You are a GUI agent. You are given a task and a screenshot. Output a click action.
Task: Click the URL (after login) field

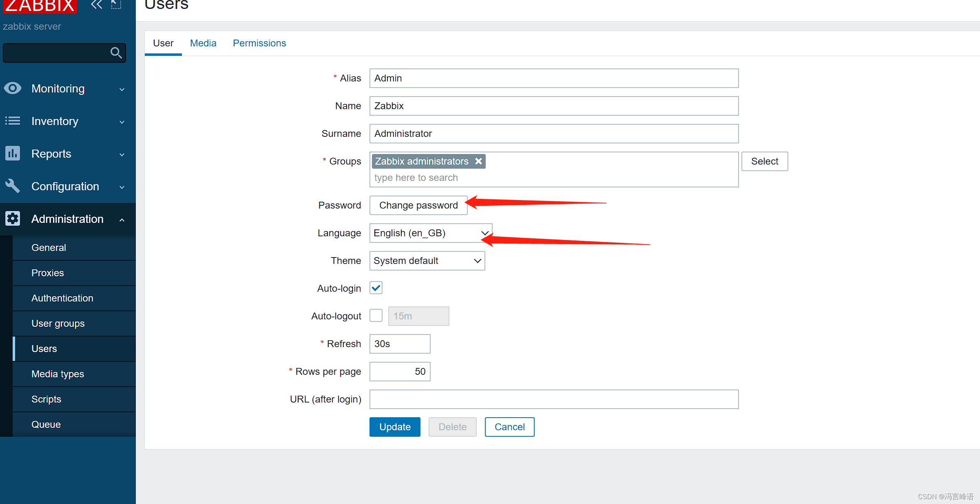point(554,399)
